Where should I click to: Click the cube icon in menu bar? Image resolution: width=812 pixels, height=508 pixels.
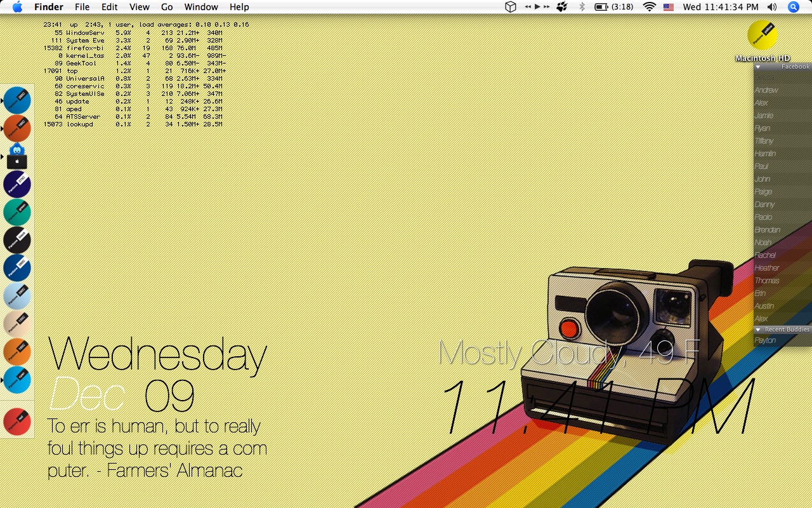511,7
